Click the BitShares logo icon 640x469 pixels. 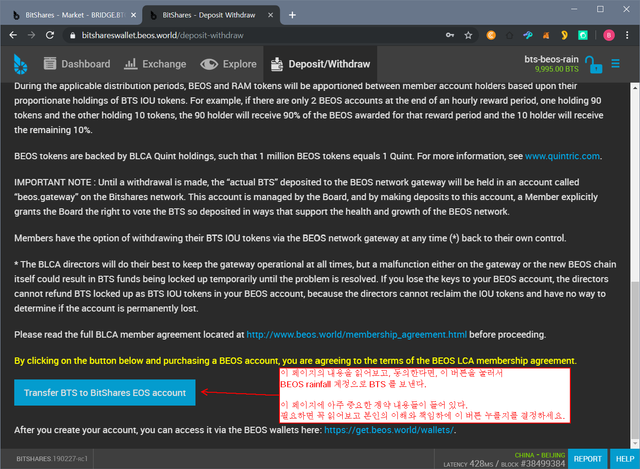20,64
